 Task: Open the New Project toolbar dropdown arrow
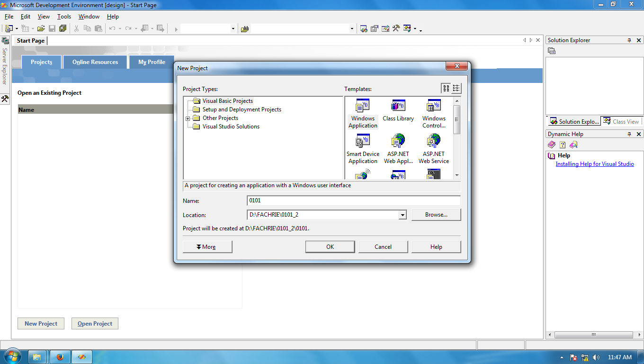(x=17, y=29)
